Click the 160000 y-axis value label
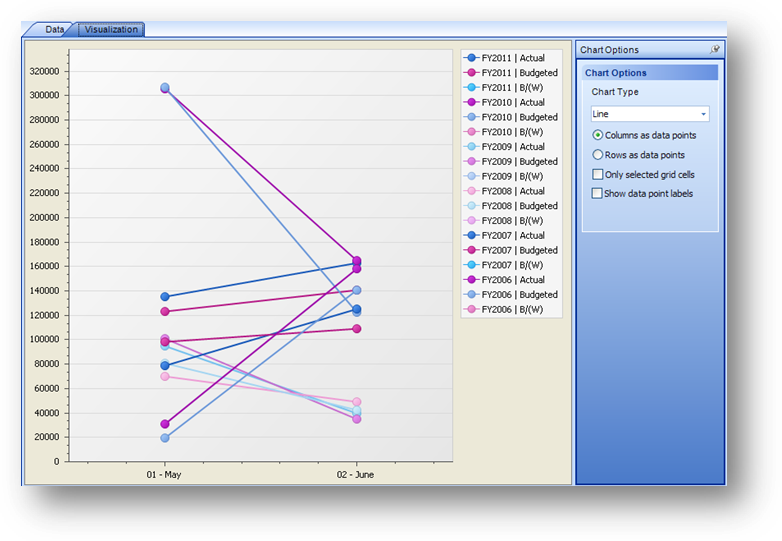 44,266
